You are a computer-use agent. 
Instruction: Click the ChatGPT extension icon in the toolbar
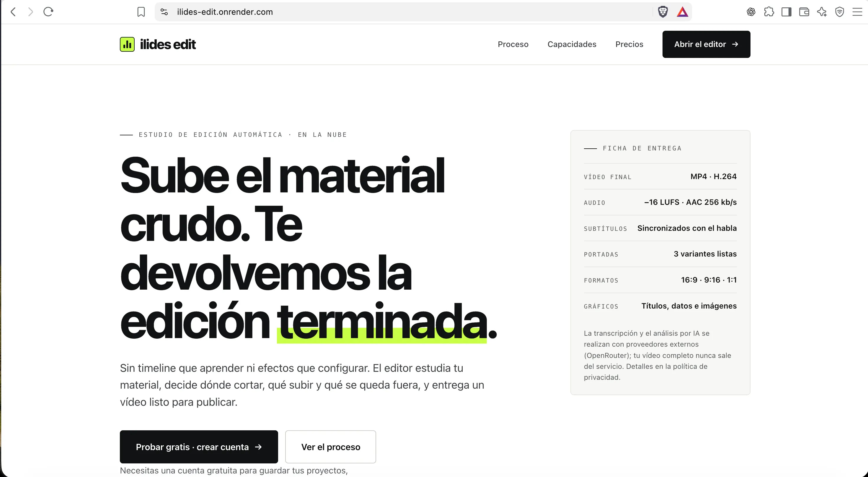751,12
